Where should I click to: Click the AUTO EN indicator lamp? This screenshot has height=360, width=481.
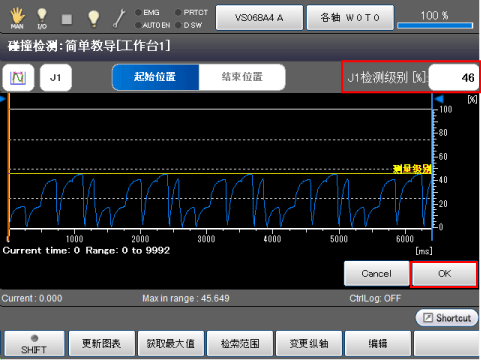[138, 25]
